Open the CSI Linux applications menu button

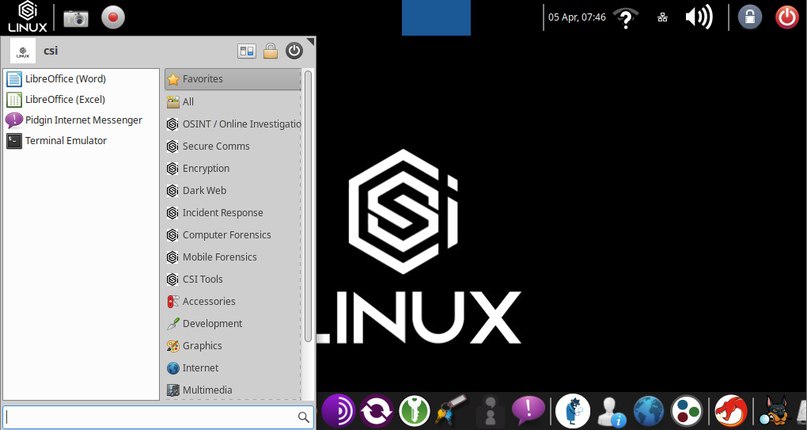point(27,16)
